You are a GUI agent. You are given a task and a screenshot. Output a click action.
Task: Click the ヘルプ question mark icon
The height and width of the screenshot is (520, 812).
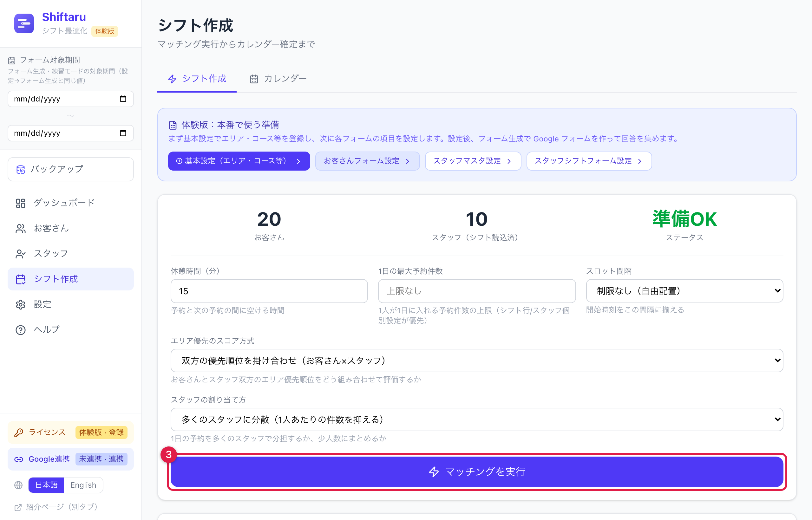(21, 330)
